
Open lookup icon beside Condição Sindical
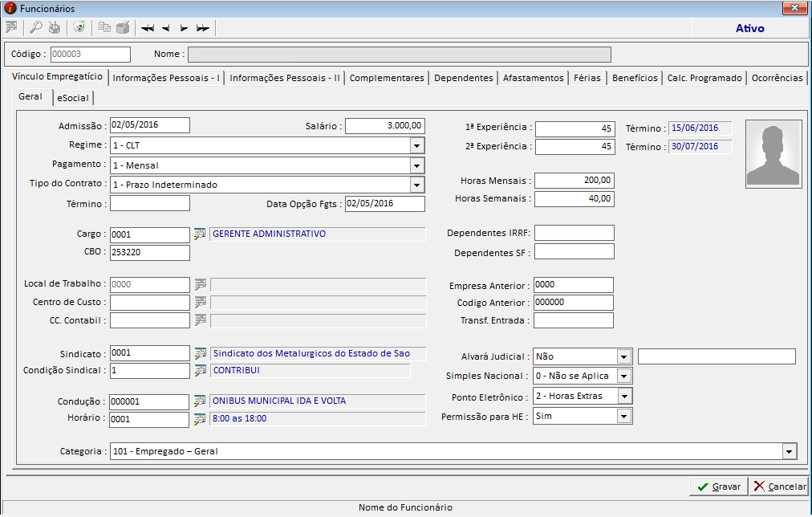click(201, 370)
